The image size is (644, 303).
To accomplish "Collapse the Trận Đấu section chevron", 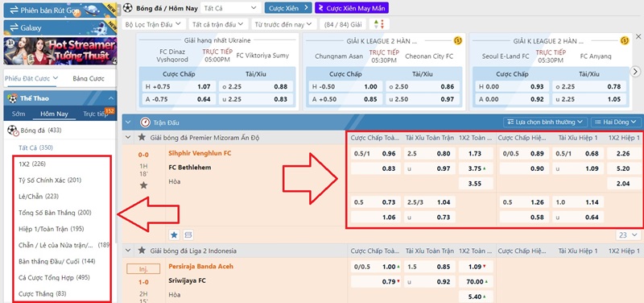I will tap(128, 122).
